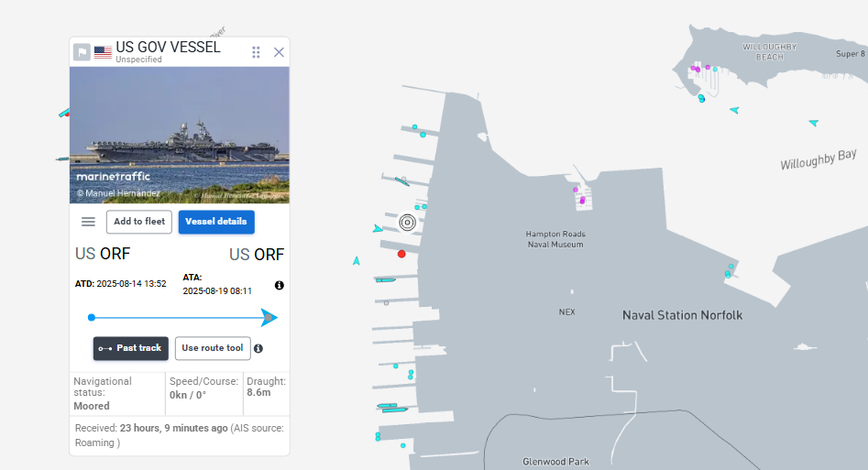Click info icon beside Use route tool
The width and height of the screenshot is (868, 470).
coord(258,348)
